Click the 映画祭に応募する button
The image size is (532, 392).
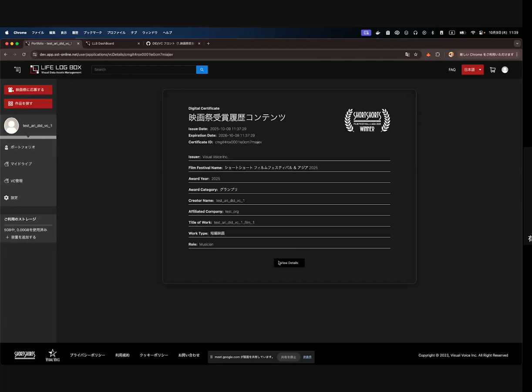pyautogui.click(x=28, y=90)
